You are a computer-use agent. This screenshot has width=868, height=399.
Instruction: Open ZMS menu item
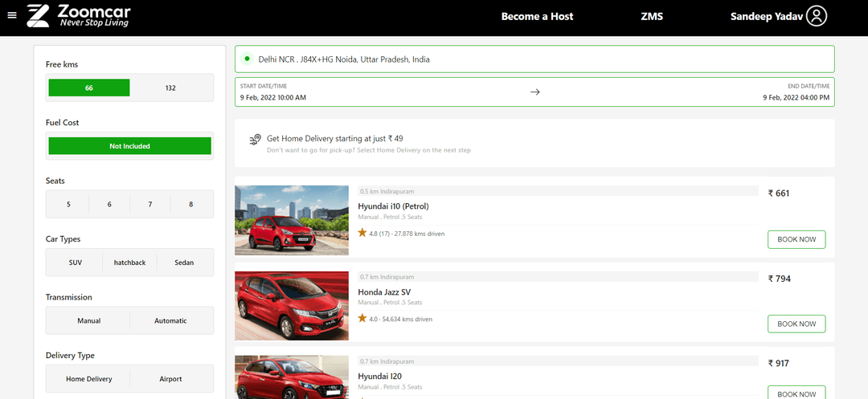[x=652, y=17]
